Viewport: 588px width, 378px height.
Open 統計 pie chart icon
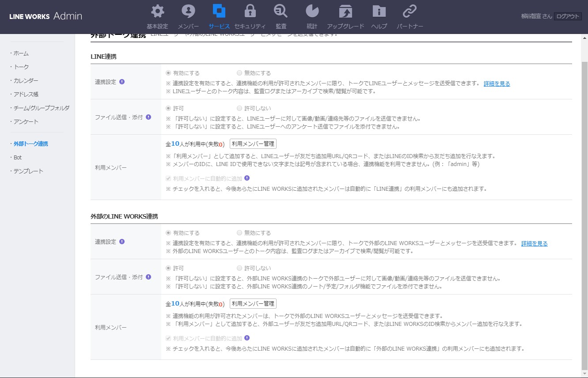coord(312,11)
